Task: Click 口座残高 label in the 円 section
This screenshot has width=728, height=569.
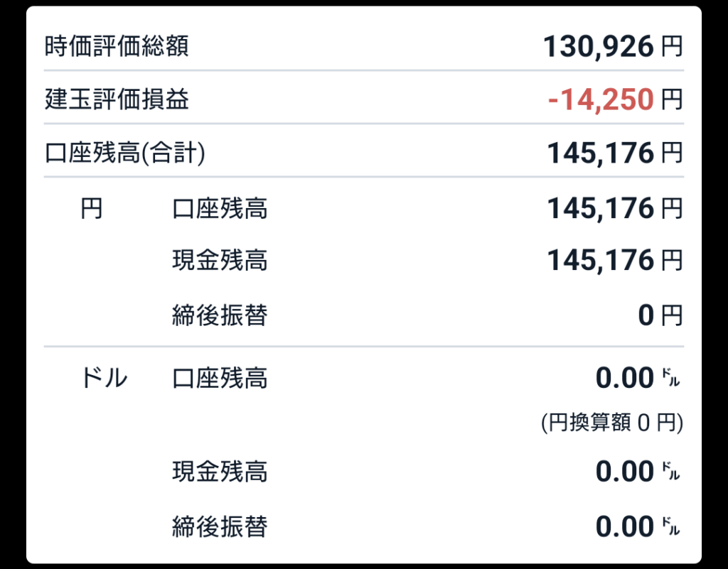Action: point(220,209)
